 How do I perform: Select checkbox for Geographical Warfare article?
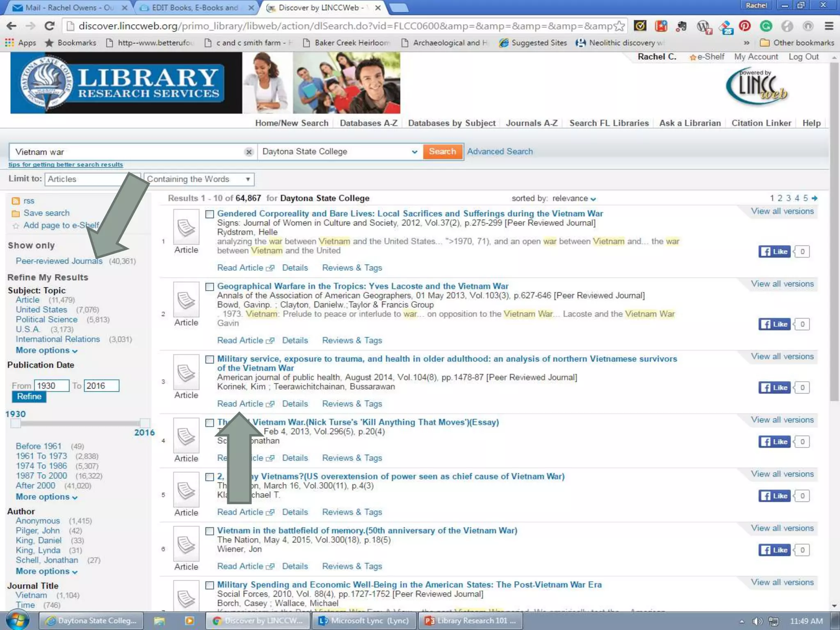(210, 287)
